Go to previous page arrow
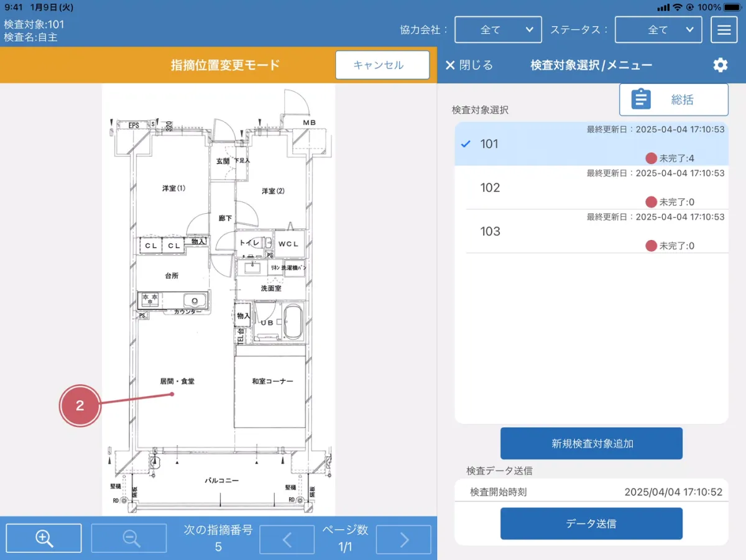Screen dimensions: 746x560 [x=287, y=539]
